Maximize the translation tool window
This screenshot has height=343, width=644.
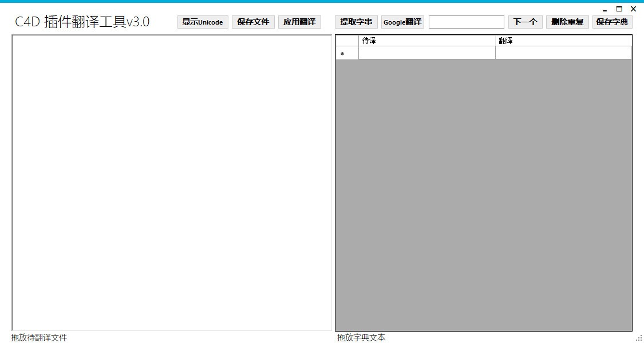(619, 9)
